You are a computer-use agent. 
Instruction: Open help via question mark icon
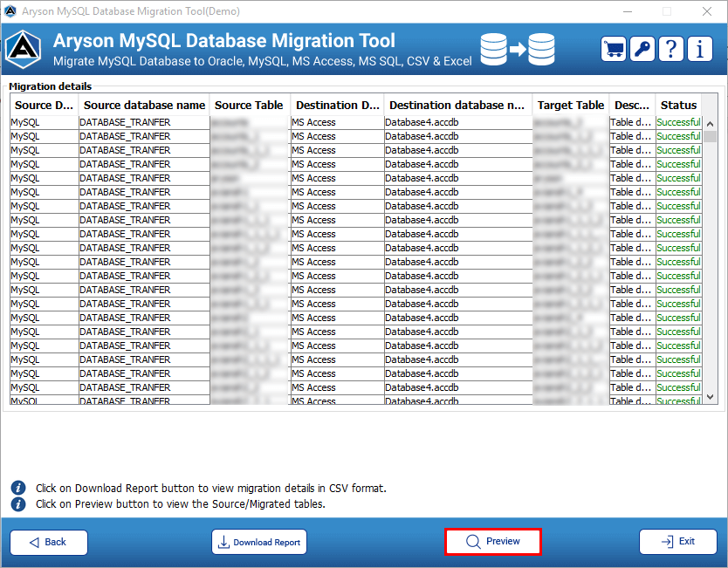click(x=671, y=49)
